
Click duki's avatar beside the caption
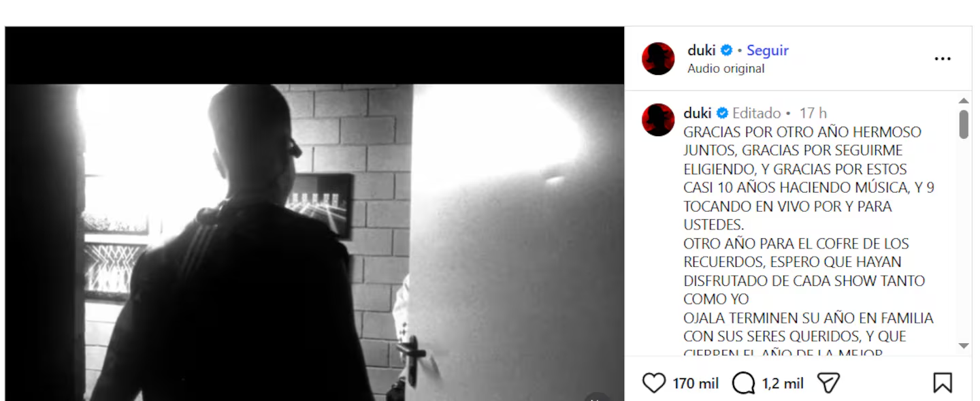[658, 120]
